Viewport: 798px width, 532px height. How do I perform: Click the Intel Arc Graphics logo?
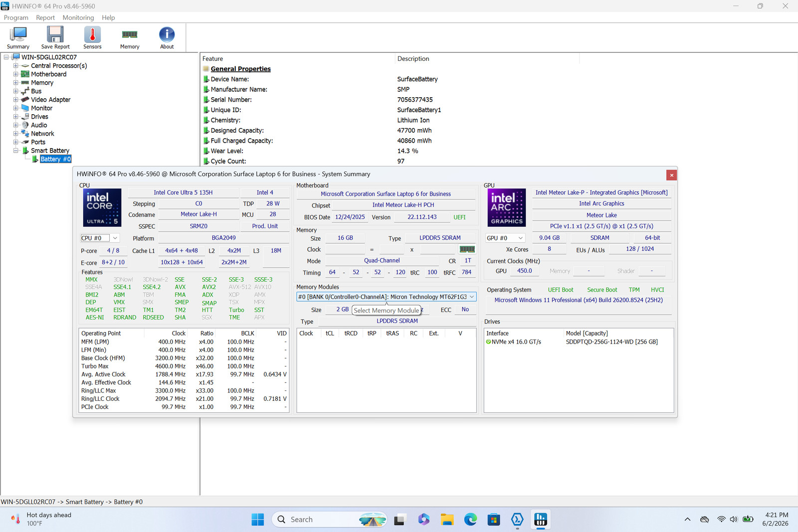[x=507, y=207]
